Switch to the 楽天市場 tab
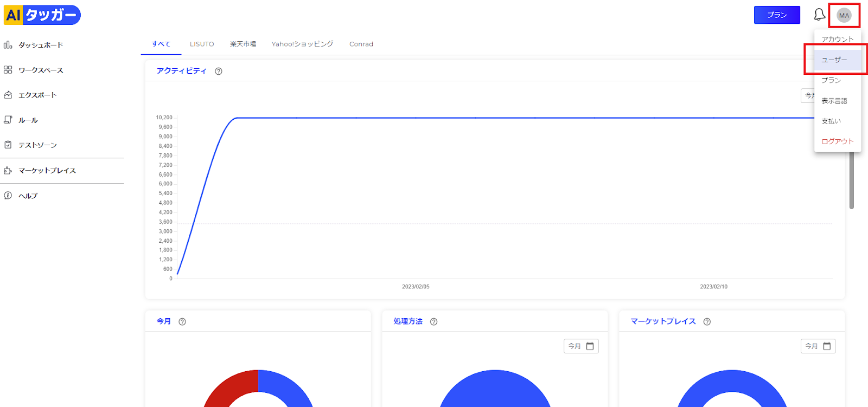The height and width of the screenshot is (407, 868). (243, 44)
